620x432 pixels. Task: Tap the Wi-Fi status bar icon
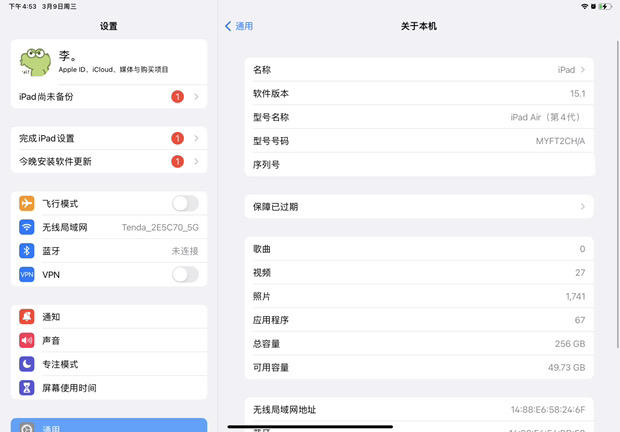[584, 6]
